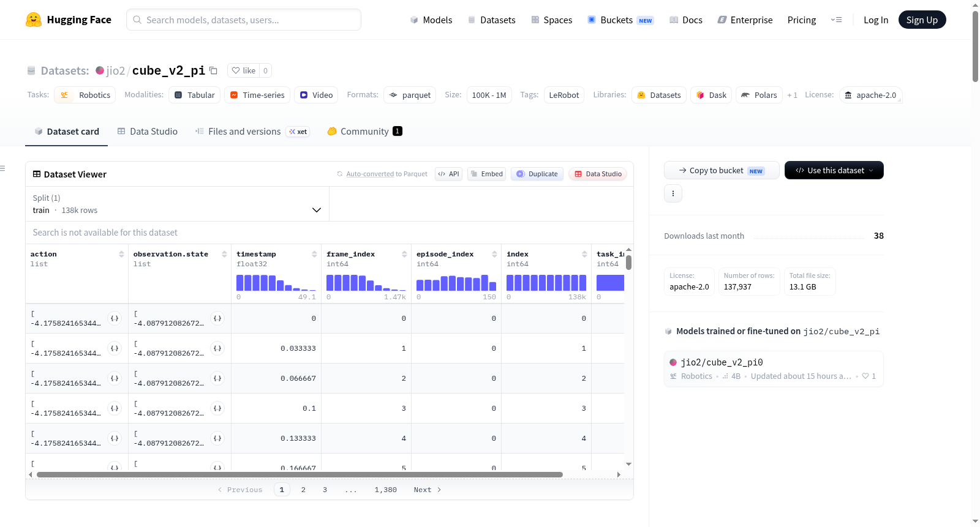Go to page 2 of the dataset
This screenshot has height=527, width=980.
[303, 490]
